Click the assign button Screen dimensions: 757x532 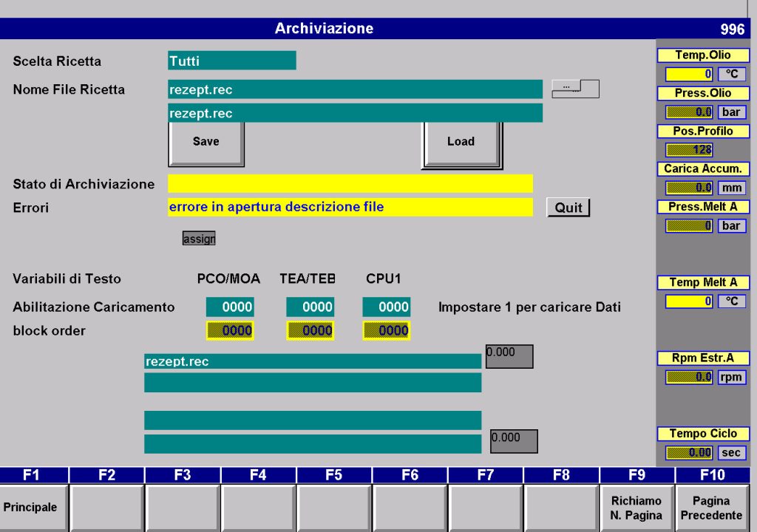tap(199, 239)
